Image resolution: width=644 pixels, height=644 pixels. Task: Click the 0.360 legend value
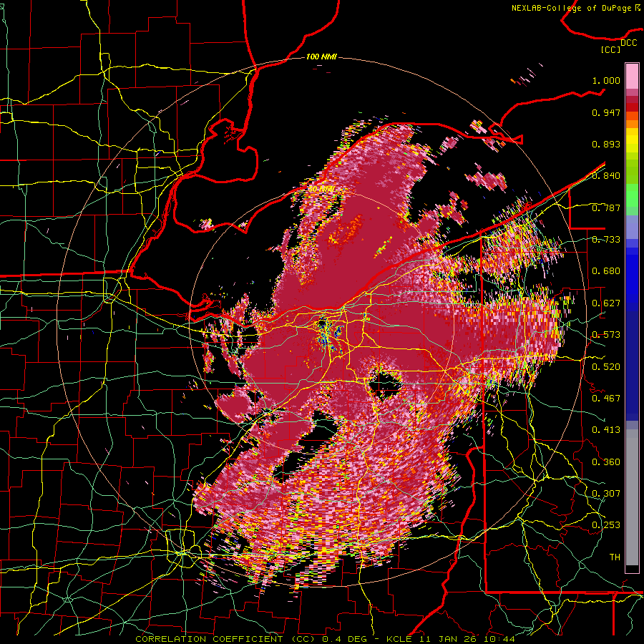[x=606, y=462]
